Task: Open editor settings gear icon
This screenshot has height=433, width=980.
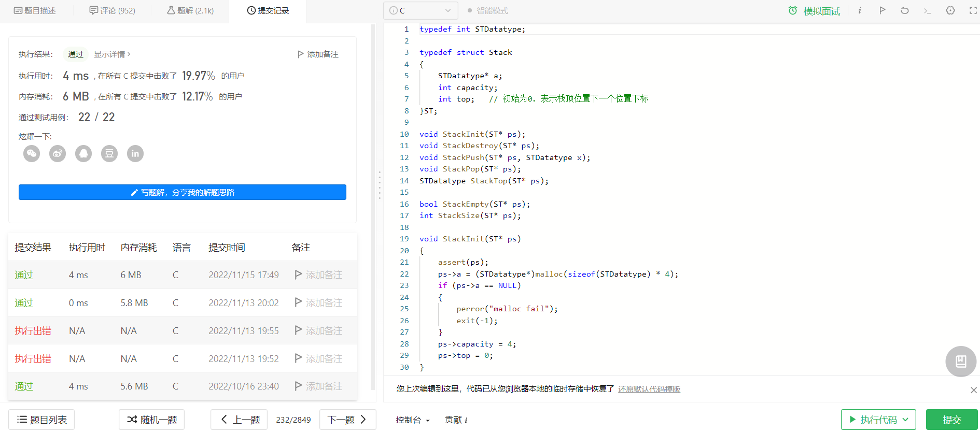Action: coord(950,10)
